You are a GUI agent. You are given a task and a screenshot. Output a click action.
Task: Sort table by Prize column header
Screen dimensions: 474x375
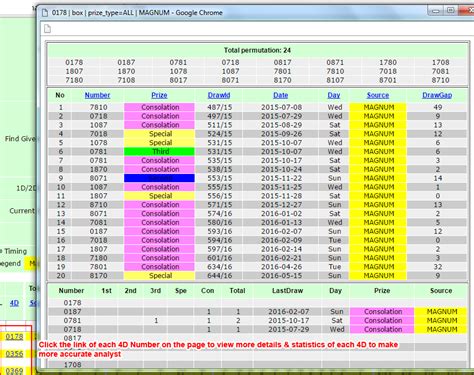(159, 95)
